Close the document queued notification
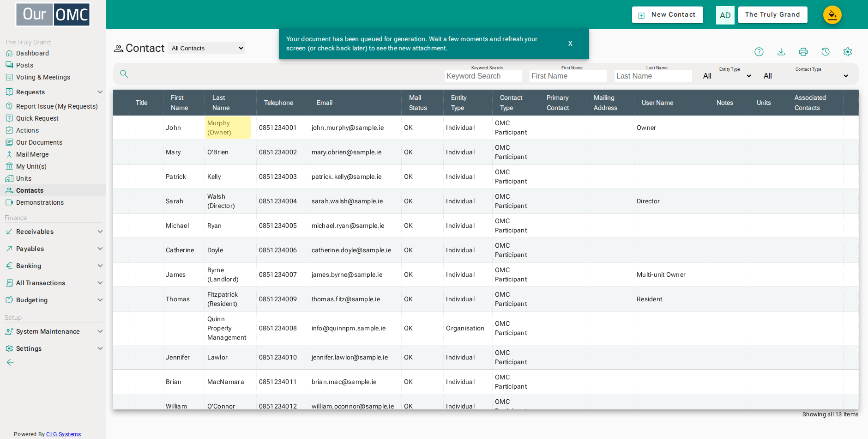Screen dimensions: 868x439 (570, 43)
